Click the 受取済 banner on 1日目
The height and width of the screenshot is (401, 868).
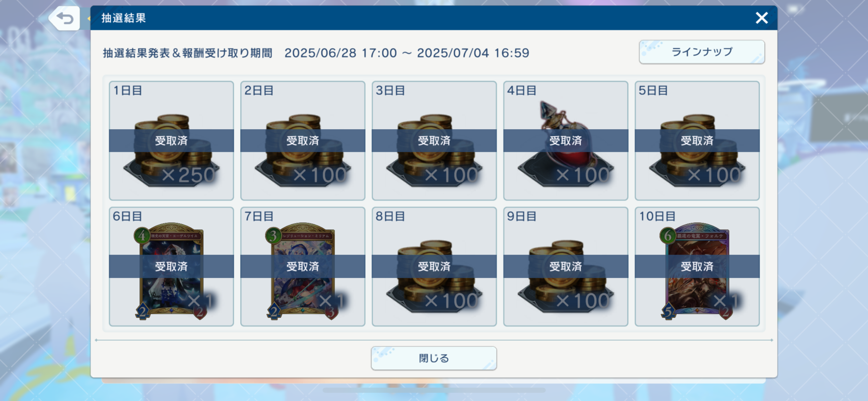point(171,141)
